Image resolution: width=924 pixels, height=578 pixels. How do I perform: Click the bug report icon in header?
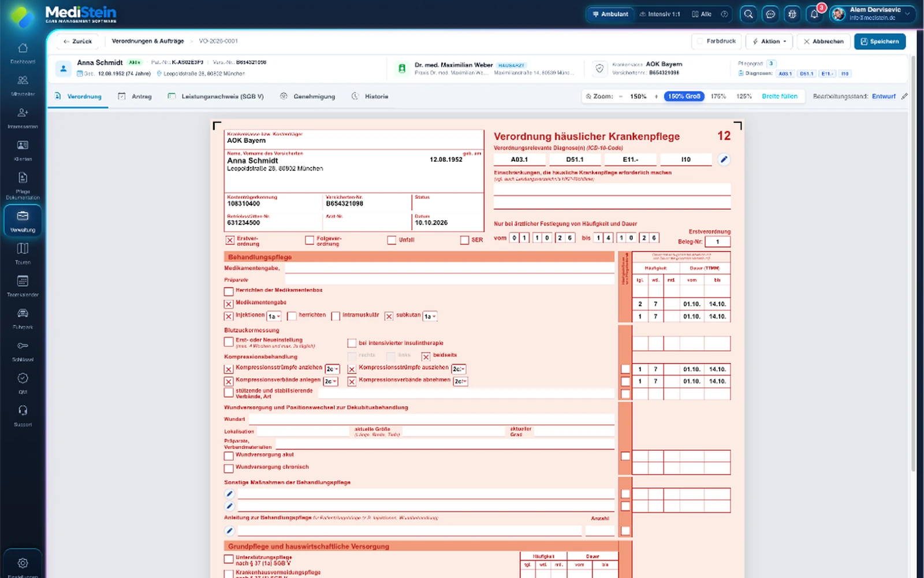[792, 14]
